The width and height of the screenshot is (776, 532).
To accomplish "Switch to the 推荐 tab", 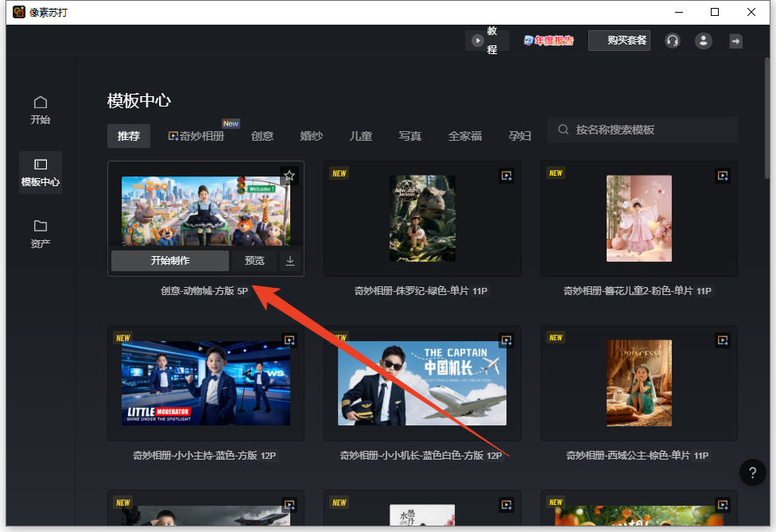I will click(129, 136).
